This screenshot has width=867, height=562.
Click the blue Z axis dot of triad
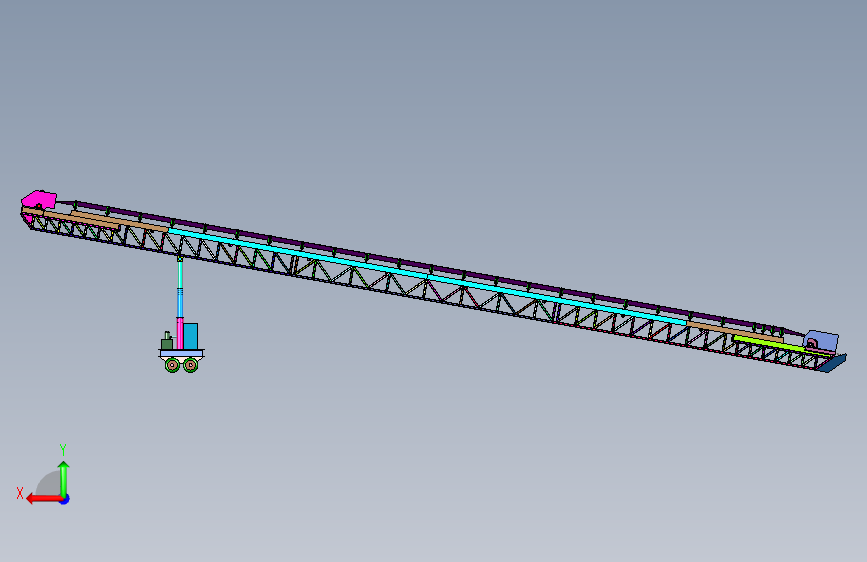65,500
